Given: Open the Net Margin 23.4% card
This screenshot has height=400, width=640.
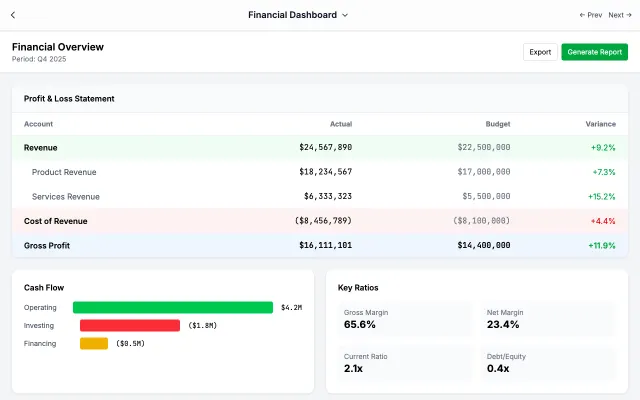Looking at the screenshot, I should coord(548,319).
